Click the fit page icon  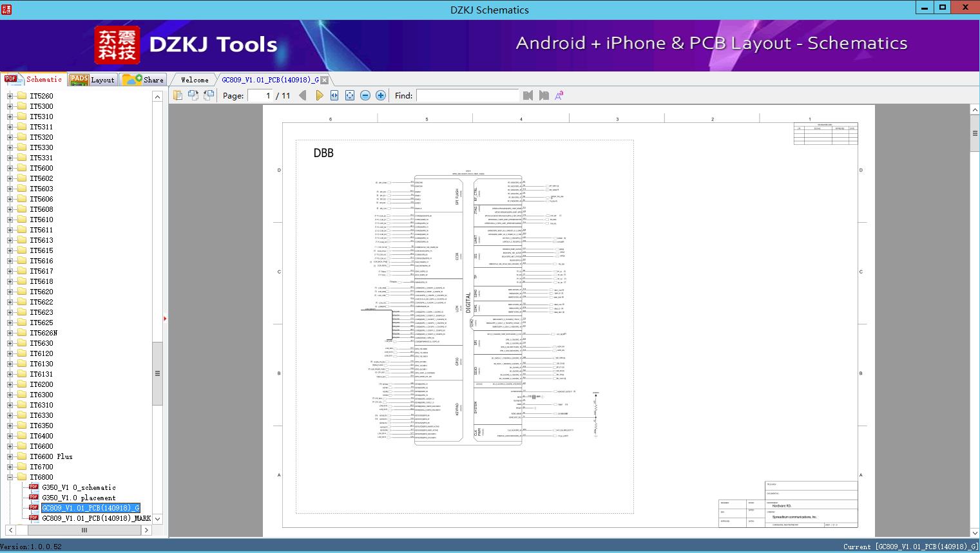350,95
